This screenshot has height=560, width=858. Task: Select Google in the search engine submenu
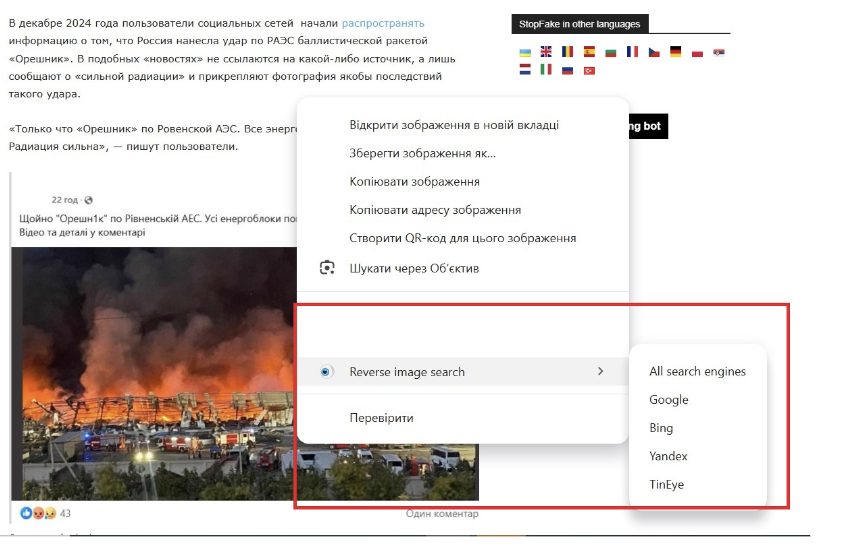click(669, 400)
